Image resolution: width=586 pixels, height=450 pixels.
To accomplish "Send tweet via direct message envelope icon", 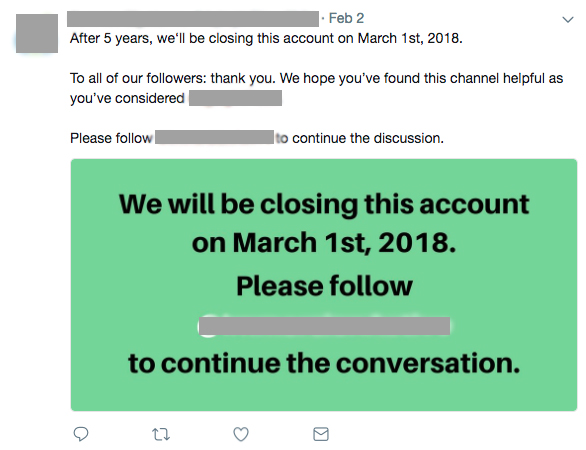I will point(321,434).
